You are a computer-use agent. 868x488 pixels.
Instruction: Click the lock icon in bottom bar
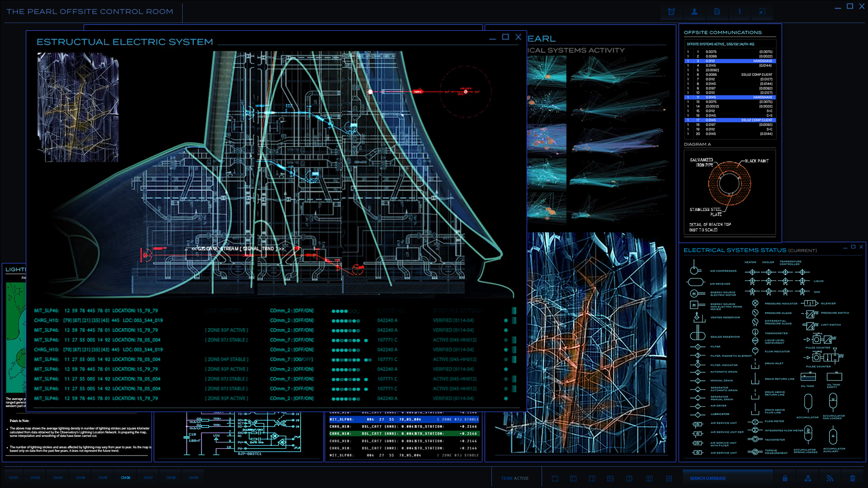(785, 478)
